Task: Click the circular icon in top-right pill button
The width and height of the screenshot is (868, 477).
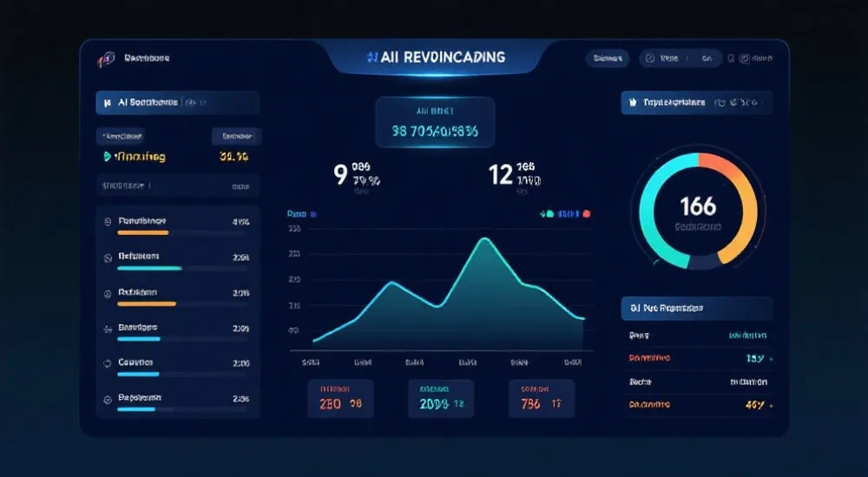Action: (652, 59)
